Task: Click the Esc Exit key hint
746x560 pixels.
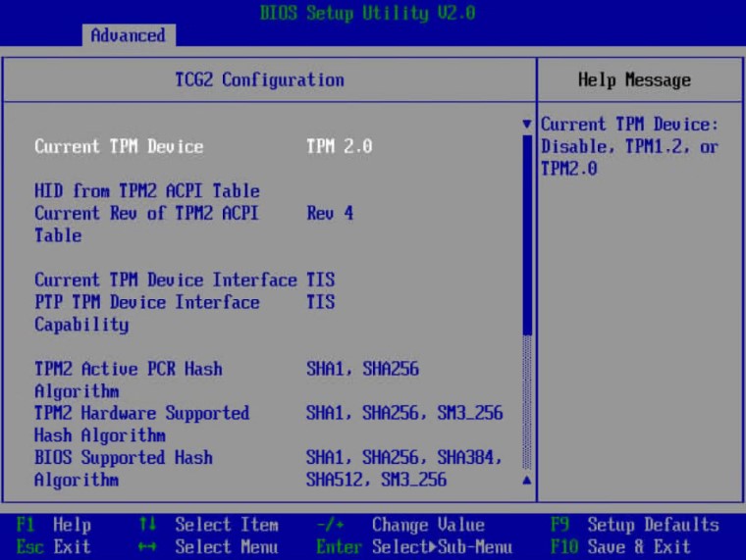Action: click(53, 546)
